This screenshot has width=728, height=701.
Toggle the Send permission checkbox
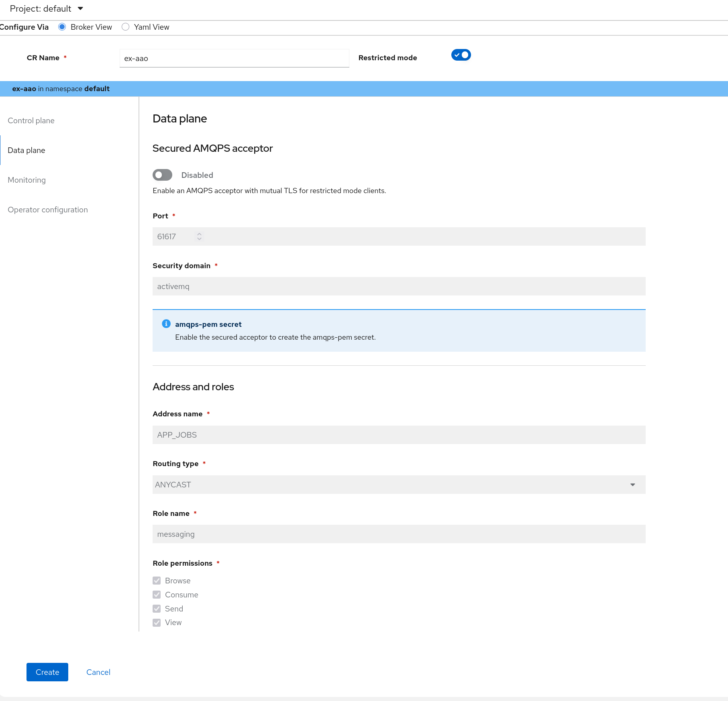157,609
